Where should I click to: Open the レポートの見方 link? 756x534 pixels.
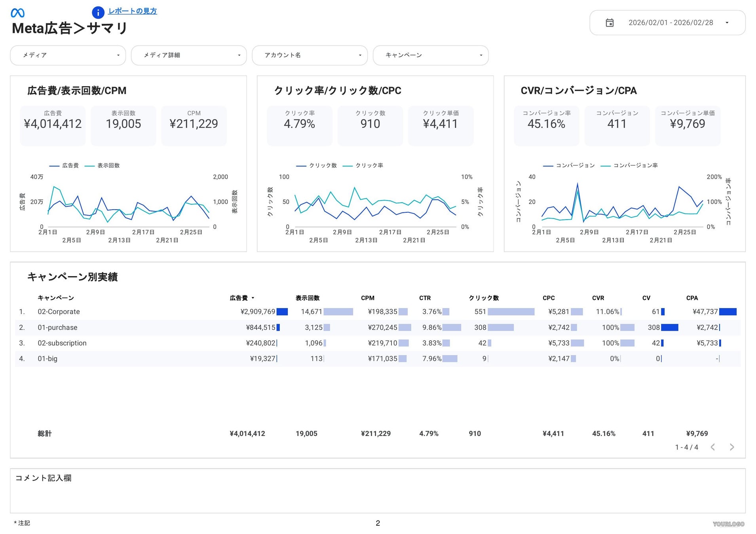[133, 11]
